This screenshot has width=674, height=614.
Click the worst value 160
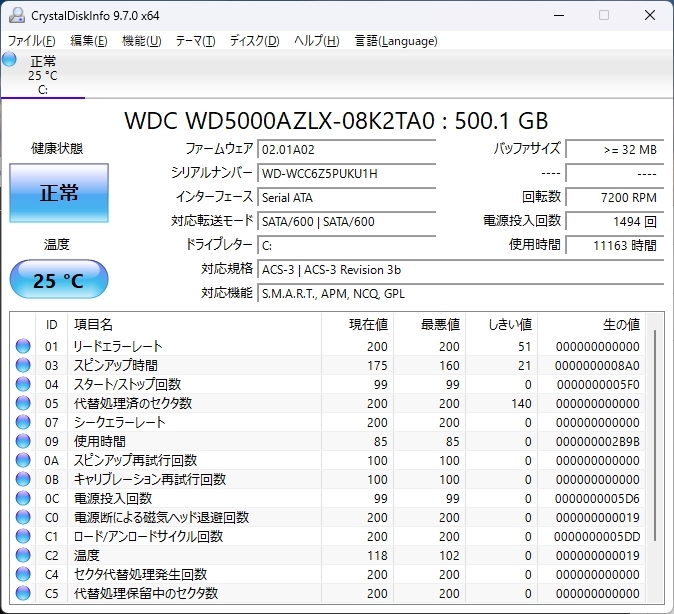449,365
